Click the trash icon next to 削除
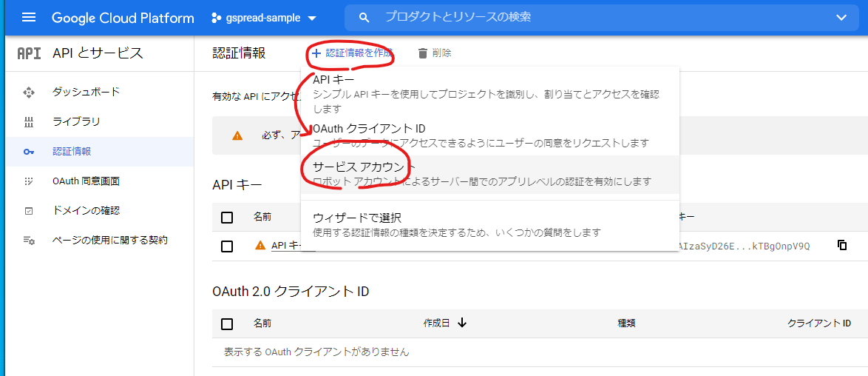This screenshot has height=376, width=868. (x=423, y=53)
